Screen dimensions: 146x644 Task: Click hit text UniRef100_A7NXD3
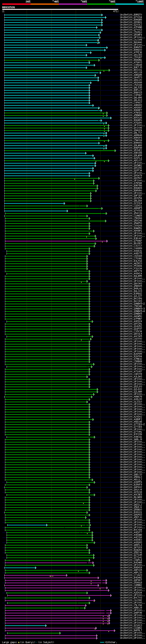pyautogui.click(x=131, y=113)
